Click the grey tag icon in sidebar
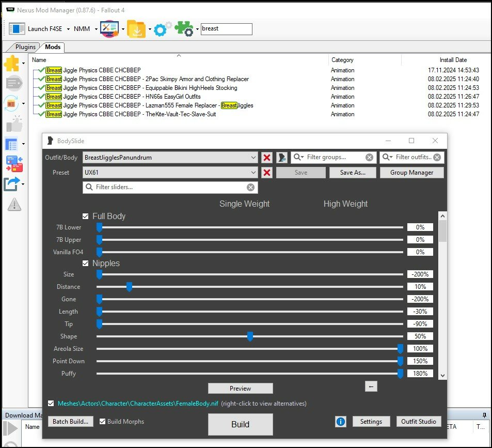 pos(14,84)
